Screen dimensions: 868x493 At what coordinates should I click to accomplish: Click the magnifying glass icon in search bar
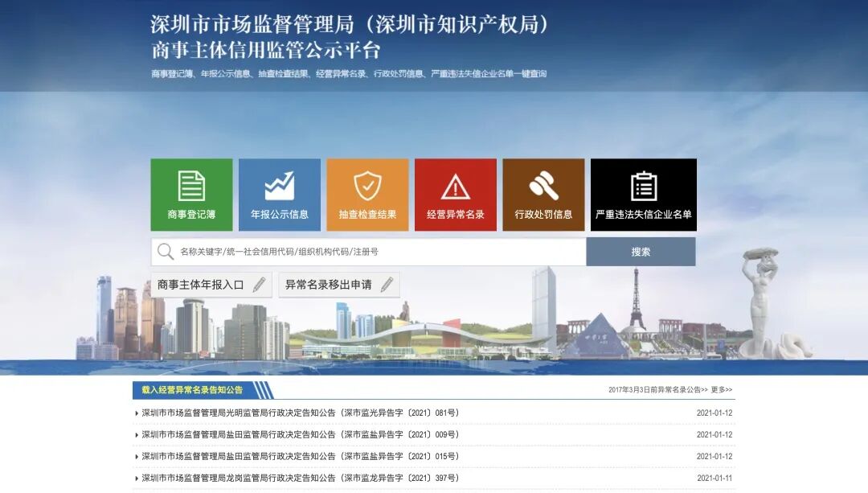tap(166, 251)
